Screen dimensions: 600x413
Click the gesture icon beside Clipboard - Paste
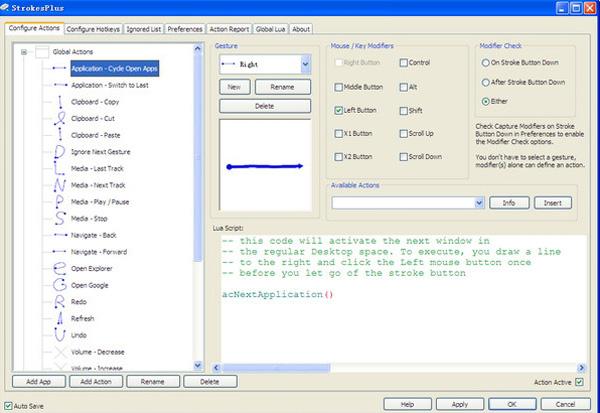tap(60, 135)
